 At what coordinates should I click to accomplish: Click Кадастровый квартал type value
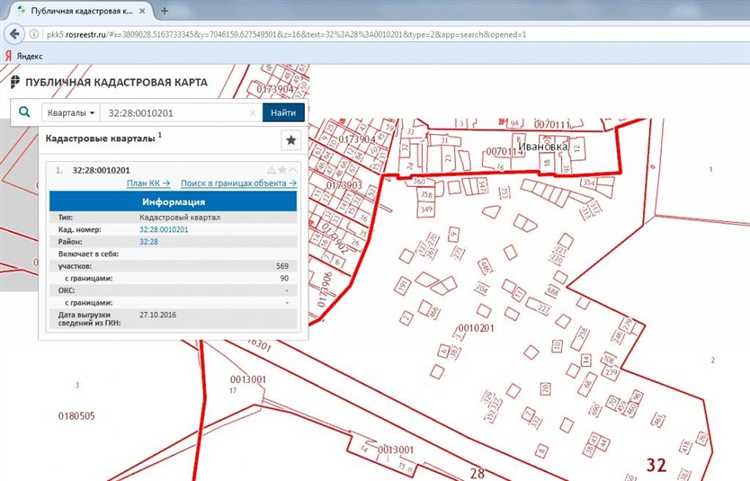coord(180,217)
